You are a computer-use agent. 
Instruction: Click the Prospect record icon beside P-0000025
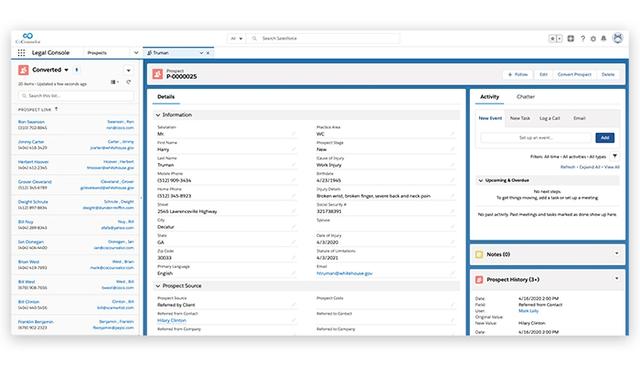[158, 74]
